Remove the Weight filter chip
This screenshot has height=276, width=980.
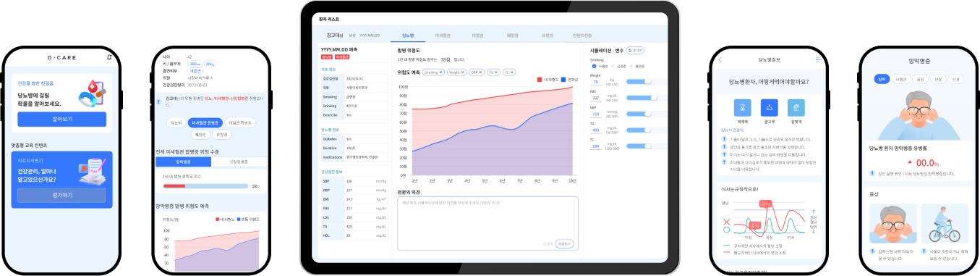pos(462,72)
